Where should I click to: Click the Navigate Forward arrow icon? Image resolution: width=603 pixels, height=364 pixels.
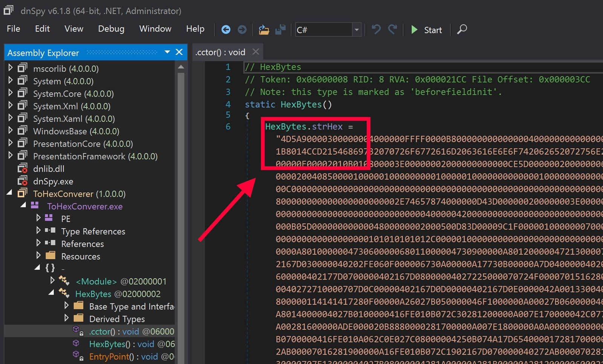tap(242, 29)
